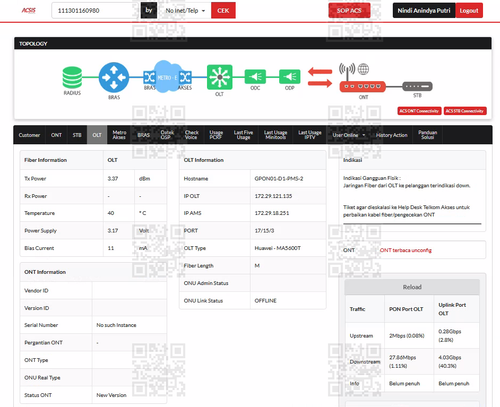
Task: Click the RADIUS database icon
Action: 72,77
